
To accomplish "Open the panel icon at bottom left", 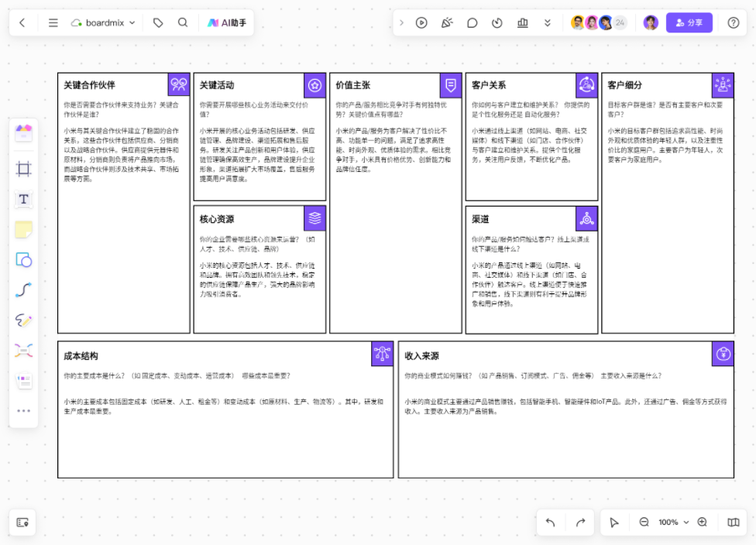I will 22,523.
